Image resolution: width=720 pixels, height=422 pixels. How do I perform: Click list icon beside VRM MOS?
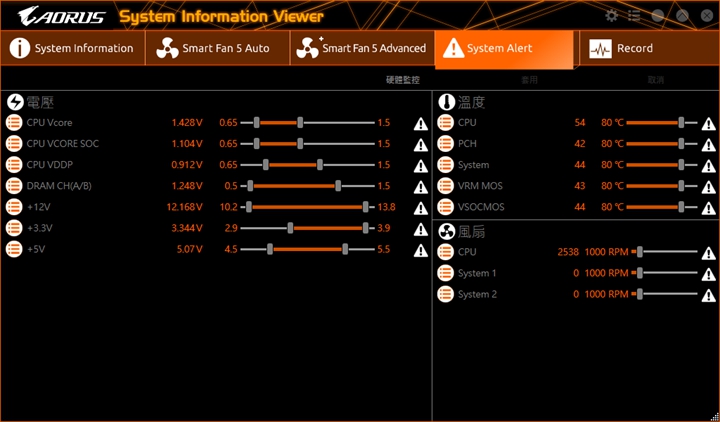tap(445, 186)
